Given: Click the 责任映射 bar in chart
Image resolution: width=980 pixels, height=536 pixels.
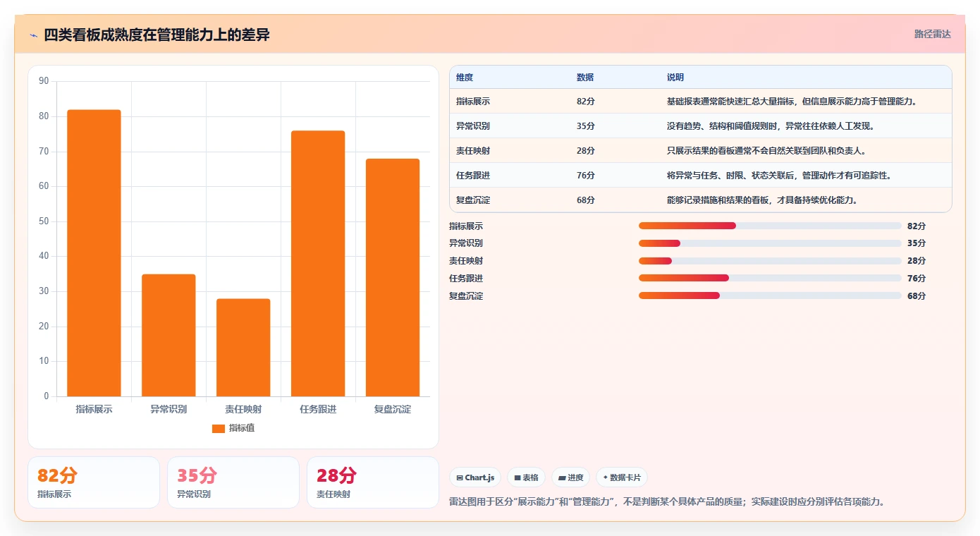Looking at the screenshot, I should click(x=243, y=348).
